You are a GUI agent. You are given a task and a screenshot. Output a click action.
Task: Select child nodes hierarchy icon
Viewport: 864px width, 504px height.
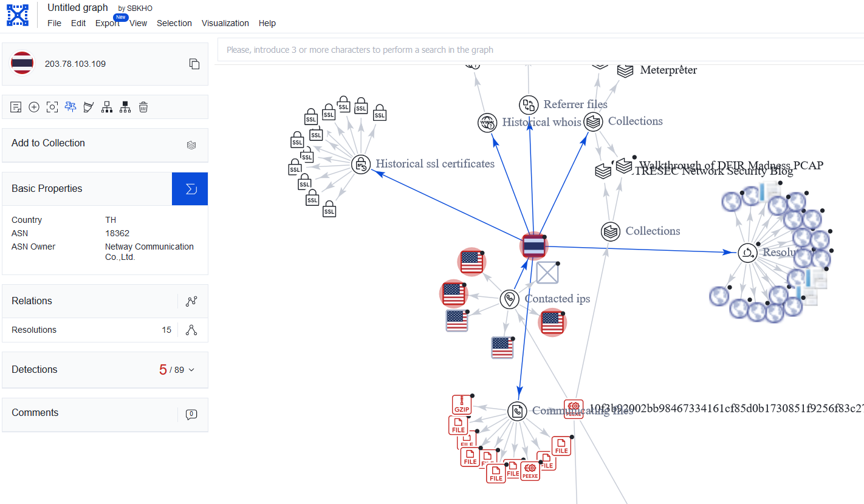(107, 107)
